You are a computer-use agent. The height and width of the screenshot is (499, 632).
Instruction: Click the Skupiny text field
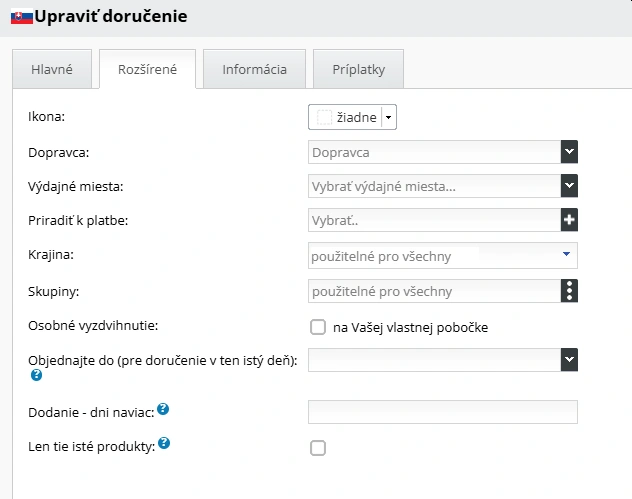(434, 291)
